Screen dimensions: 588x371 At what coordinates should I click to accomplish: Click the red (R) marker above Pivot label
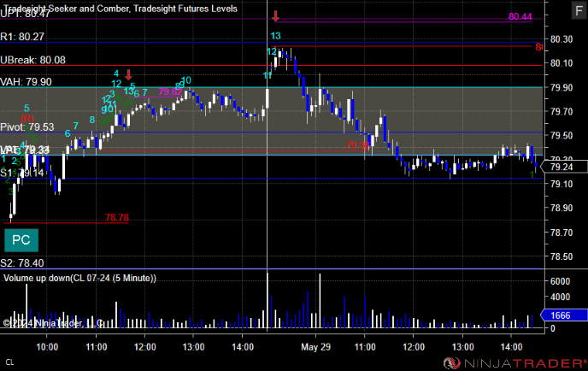click(x=27, y=119)
